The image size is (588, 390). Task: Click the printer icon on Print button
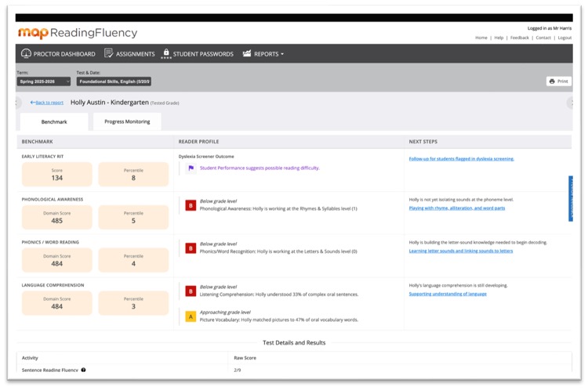click(x=552, y=81)
